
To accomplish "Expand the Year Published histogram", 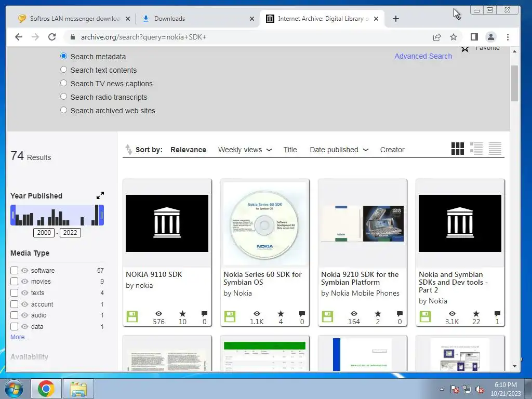I will [x=100, y=195].
